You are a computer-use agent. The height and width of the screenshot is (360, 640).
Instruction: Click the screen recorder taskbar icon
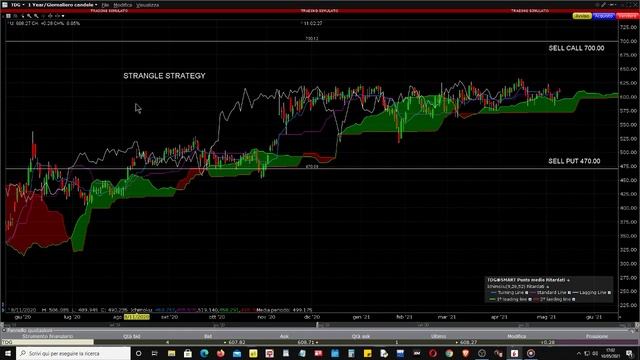point(531,353)
